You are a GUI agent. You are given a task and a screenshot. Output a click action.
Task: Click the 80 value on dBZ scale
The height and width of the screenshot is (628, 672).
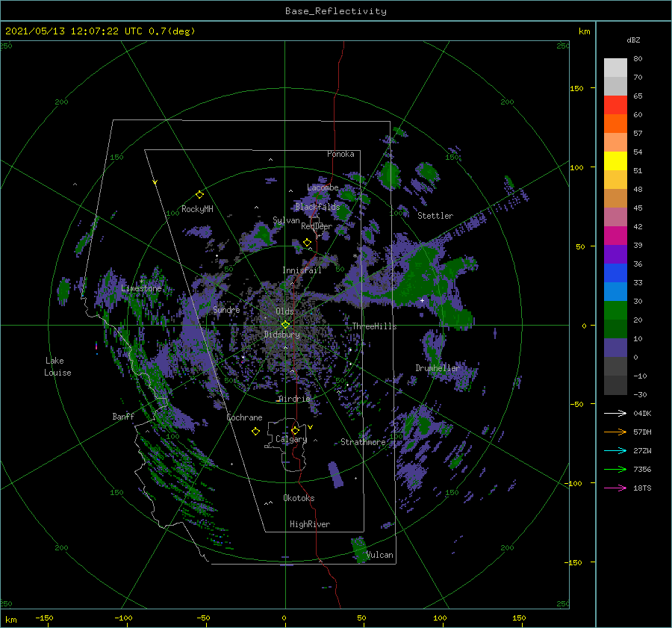[x=638, y=59]
